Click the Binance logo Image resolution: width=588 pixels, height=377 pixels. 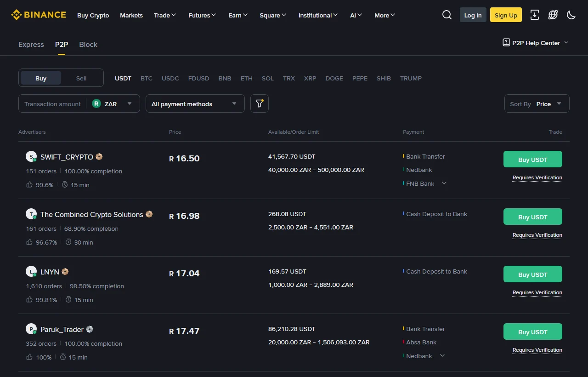[x=39, y=15]
